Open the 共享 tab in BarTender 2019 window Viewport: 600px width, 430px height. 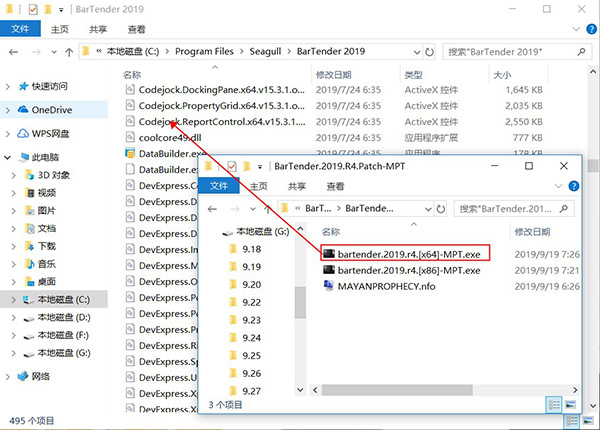click(98, 29)
